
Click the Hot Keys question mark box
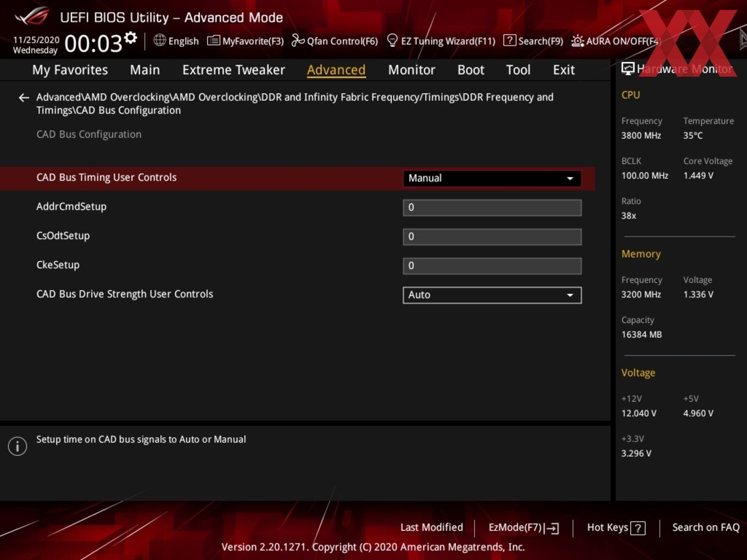[x=638, y=528]
